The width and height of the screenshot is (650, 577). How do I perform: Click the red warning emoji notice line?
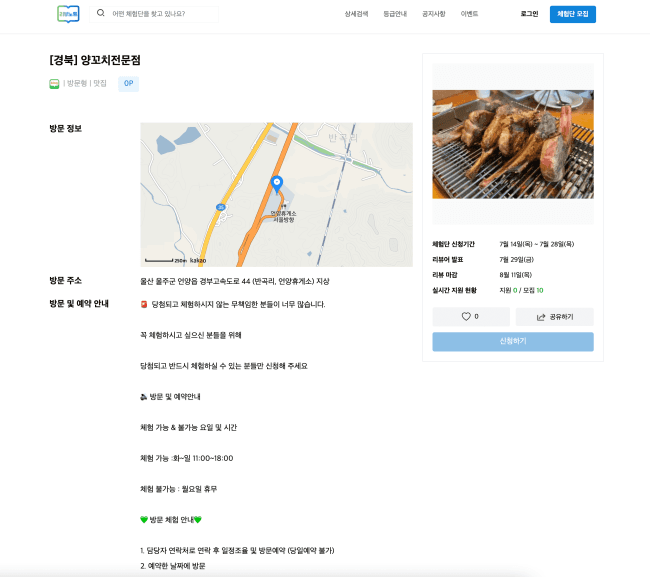pos(233,305)
